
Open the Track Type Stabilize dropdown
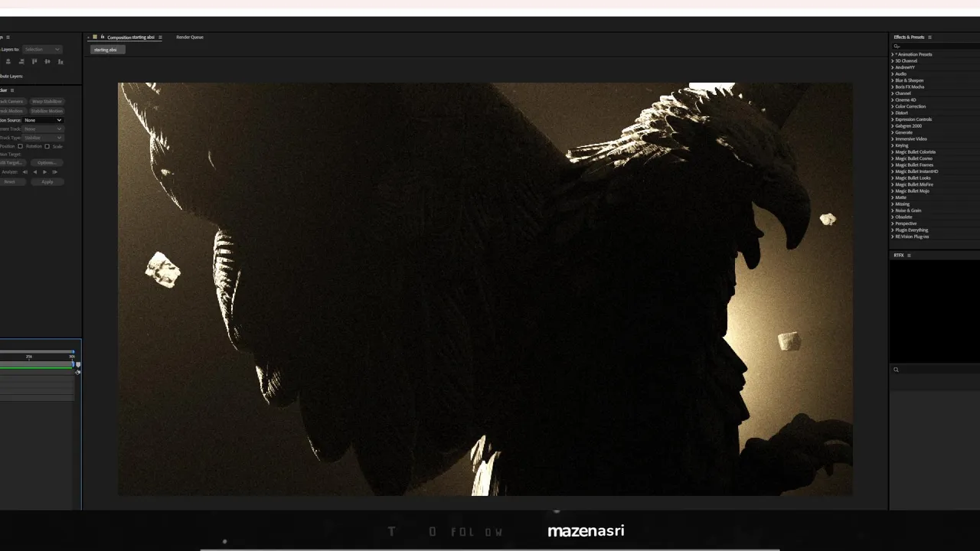(43, 138)
